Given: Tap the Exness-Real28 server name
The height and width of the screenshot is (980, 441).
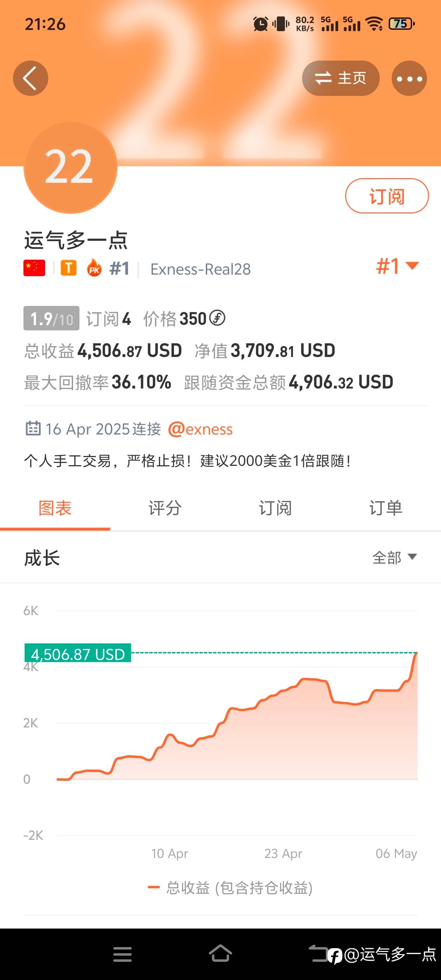Looking at the screenshot, I should coord(201,269).
